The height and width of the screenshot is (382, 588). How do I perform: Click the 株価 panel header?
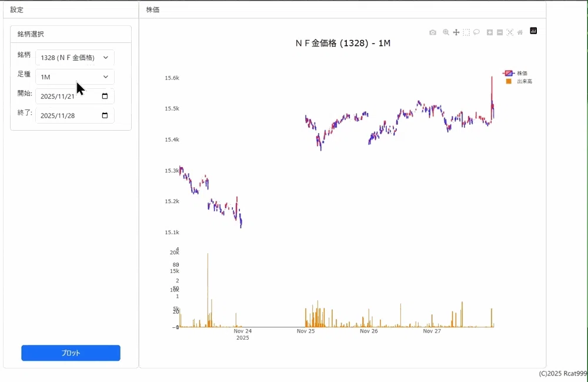(153, 10)
